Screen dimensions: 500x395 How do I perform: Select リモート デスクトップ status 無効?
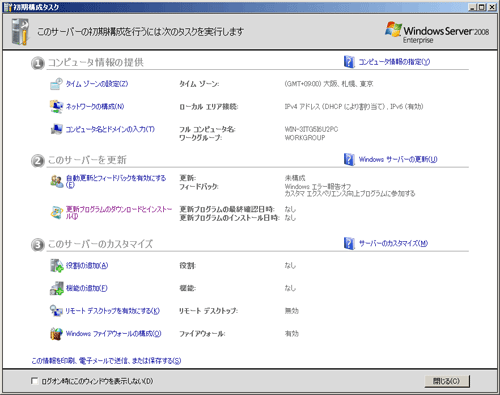[292, 311]
